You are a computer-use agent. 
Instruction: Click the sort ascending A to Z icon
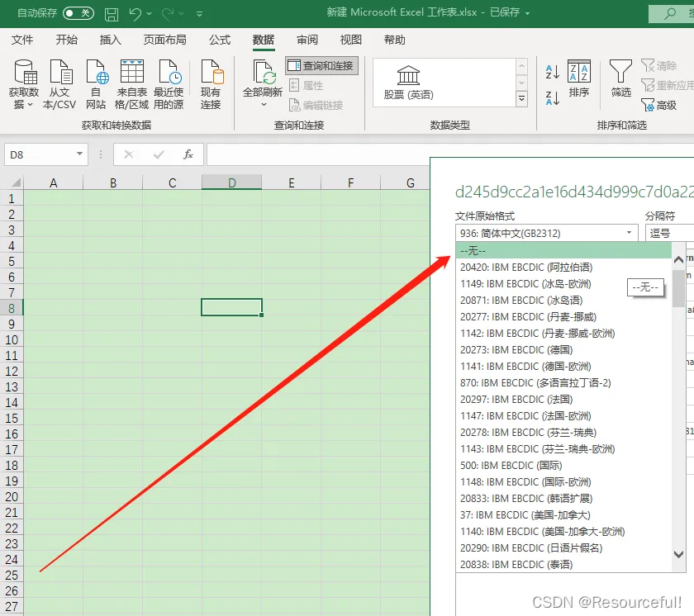pos(553,72)
